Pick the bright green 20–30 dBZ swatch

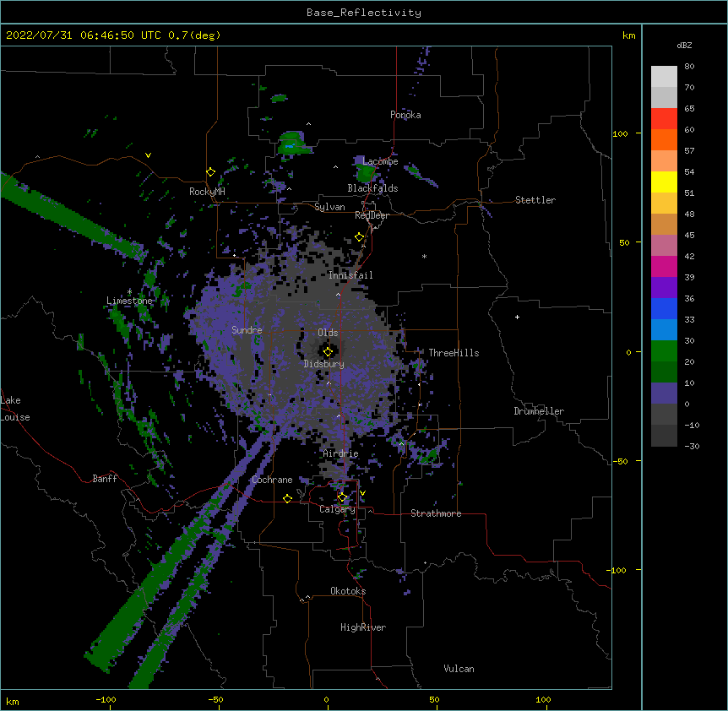coord(664,351)
